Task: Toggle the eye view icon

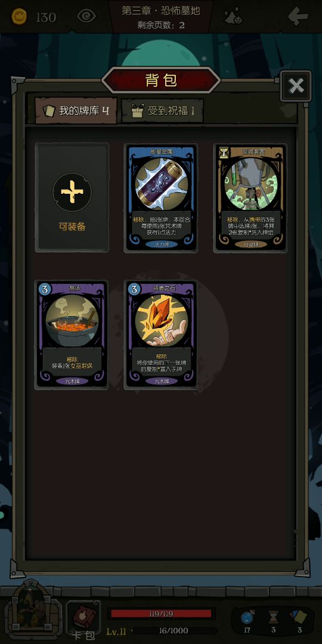Action: point(86,17)
